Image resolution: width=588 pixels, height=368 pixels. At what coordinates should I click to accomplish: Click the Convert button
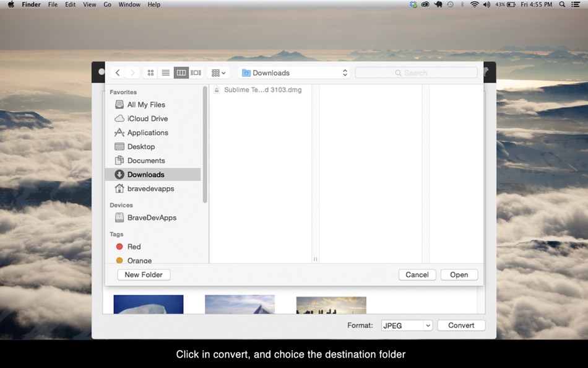coord(460,325)
